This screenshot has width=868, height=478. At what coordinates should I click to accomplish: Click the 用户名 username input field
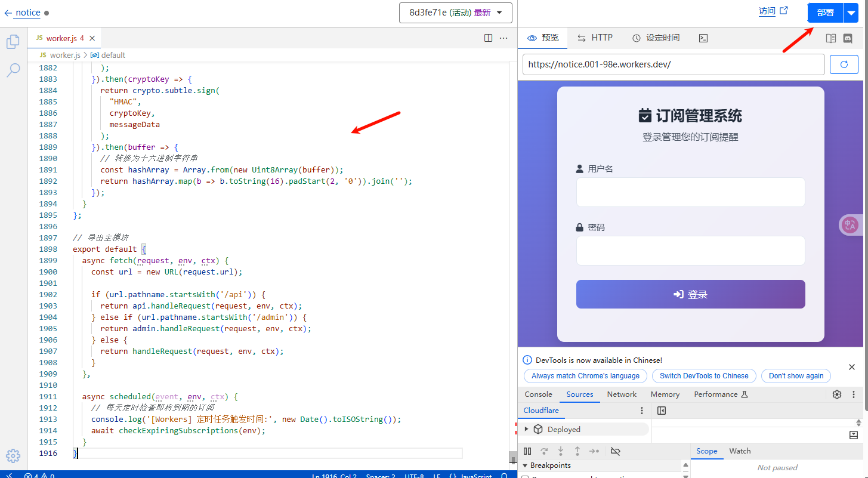click(x=690, y=192)
